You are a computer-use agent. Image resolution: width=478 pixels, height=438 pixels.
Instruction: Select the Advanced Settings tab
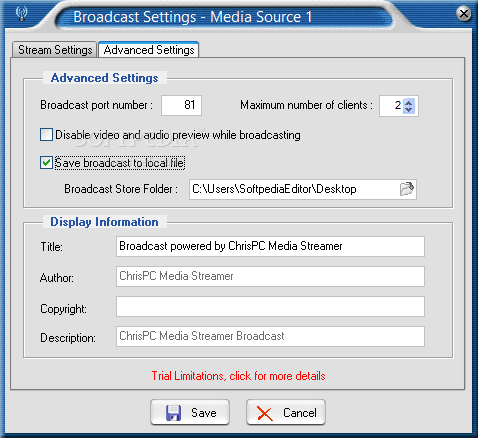(149, 50)
